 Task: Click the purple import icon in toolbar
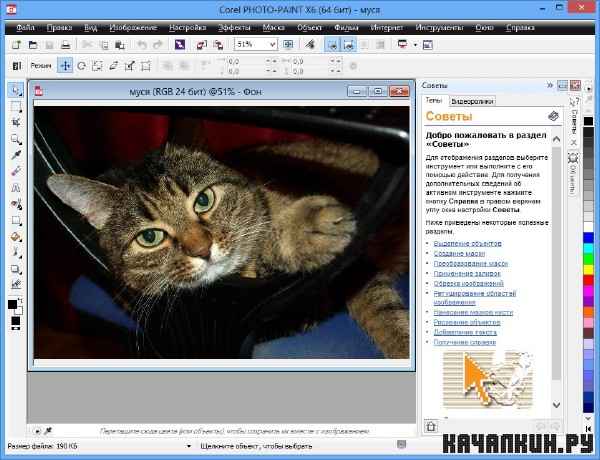pyautogui.click(x=180, y=45)
